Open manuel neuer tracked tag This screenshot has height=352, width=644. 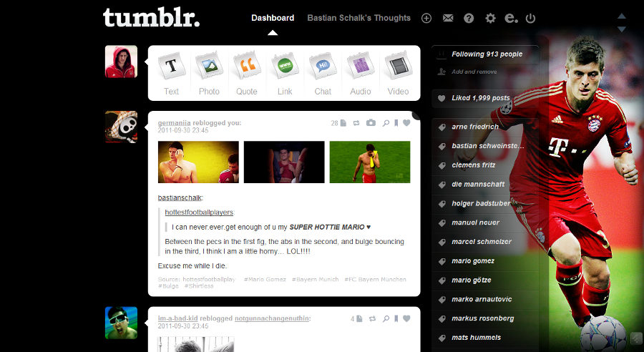point(475,223)
